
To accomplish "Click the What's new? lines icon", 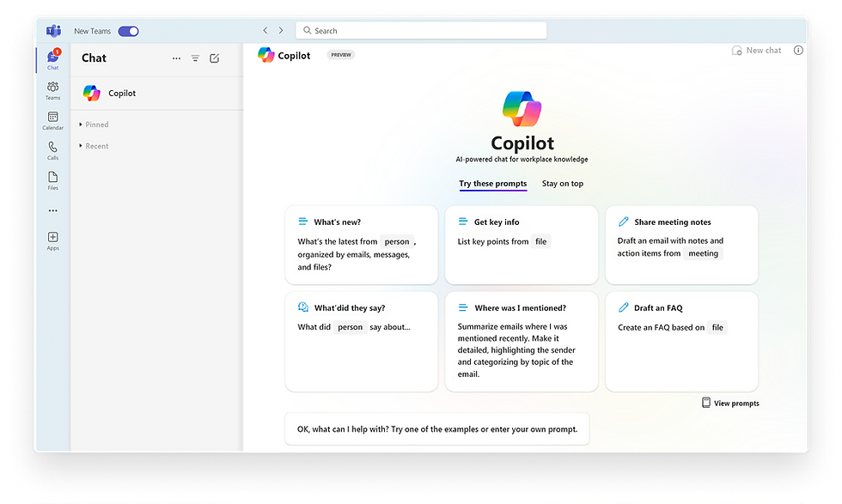I will 302,222.
